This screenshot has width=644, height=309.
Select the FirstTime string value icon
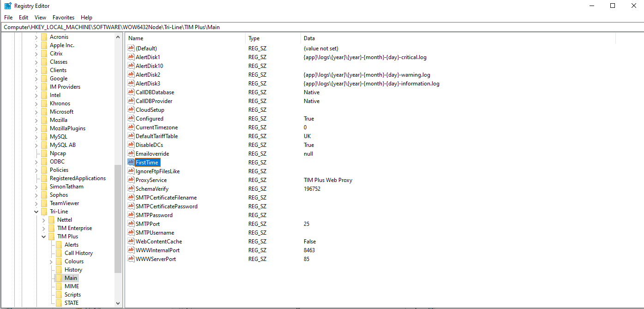coord(131,162)
